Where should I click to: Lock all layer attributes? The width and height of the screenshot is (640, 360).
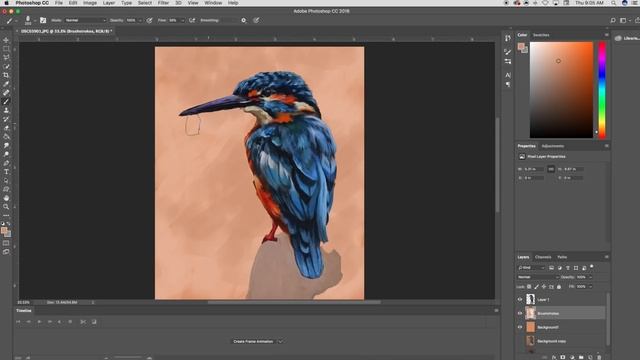tap(559, 287)
